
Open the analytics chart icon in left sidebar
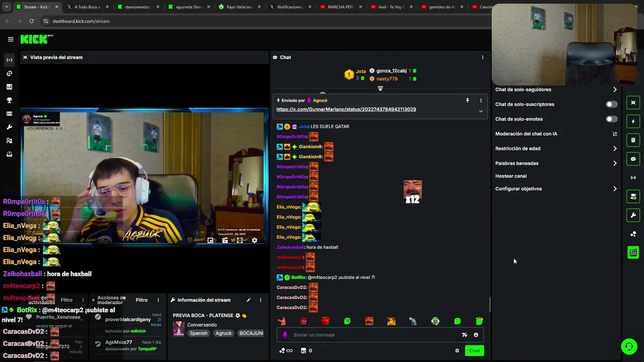click(x=9, y=87)
